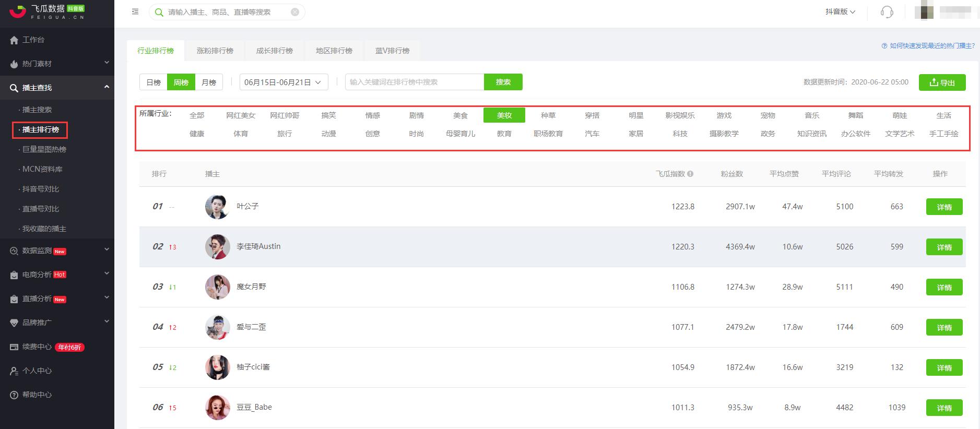Screen dimensions: 980x429
Task: Expand the 电商分析 menu chevron
Action: (107, 273)
